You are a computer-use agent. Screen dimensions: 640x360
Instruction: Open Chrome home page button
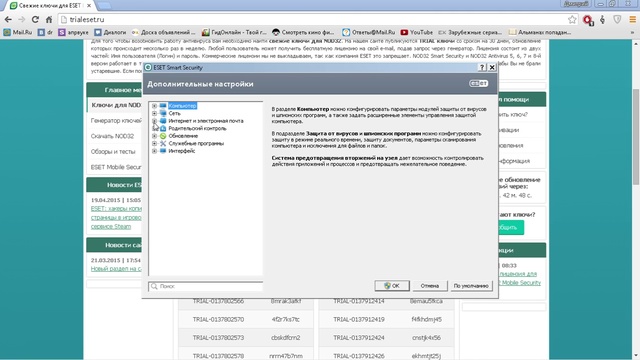coord(49,19)
